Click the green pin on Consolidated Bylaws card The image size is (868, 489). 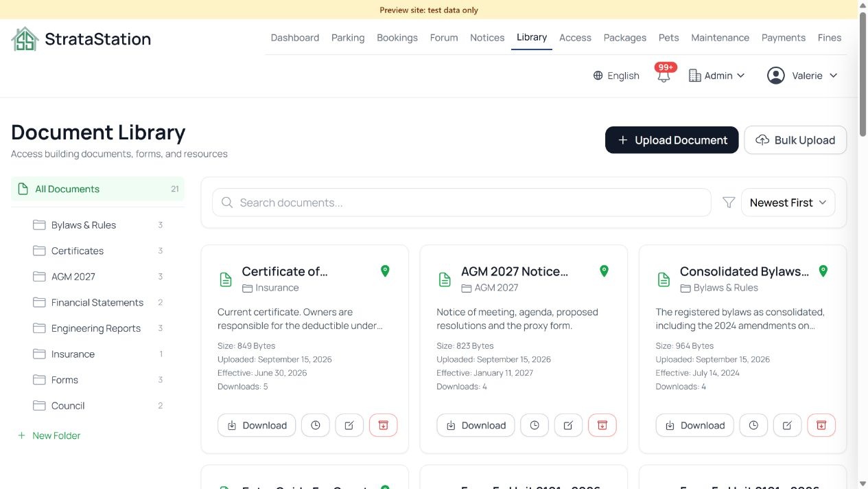tap(823, 271)
